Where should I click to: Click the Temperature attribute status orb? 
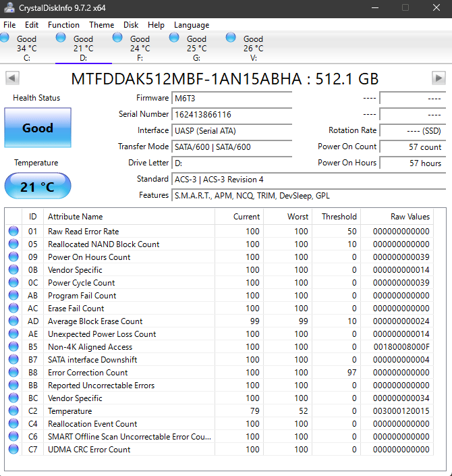[13, 411]
